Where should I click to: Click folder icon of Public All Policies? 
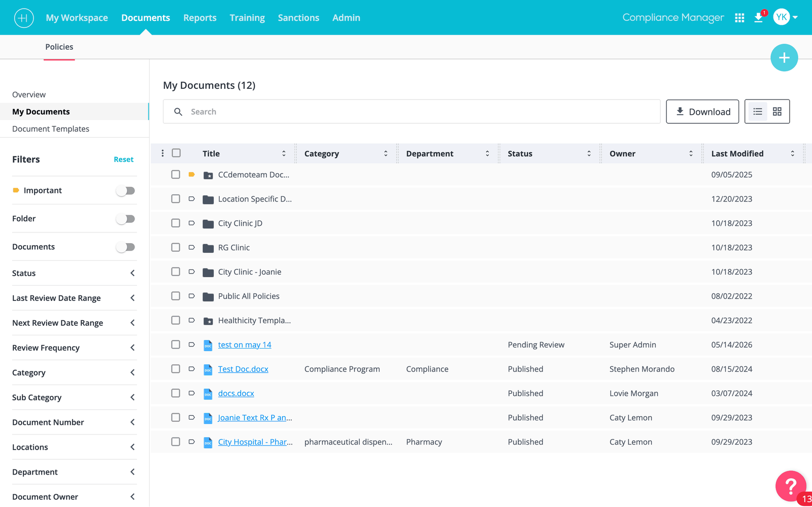[x=208, y=296]
